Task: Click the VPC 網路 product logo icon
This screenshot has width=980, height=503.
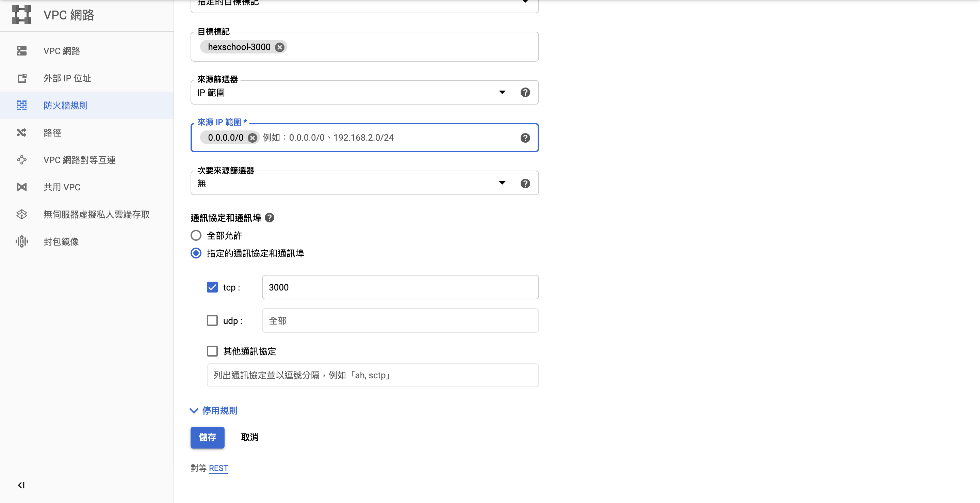Action: [22, 15]
